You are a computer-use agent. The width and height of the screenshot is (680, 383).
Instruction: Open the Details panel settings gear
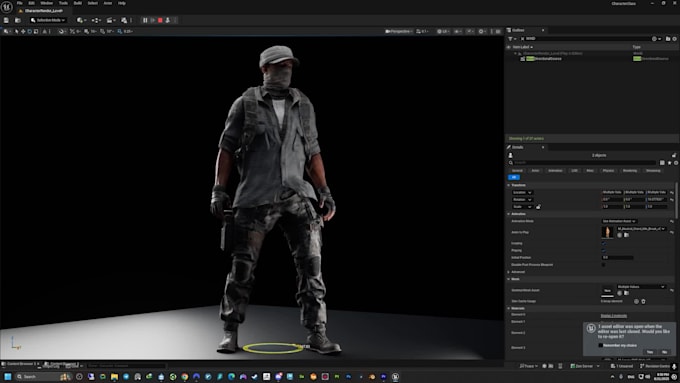point(676,163)
